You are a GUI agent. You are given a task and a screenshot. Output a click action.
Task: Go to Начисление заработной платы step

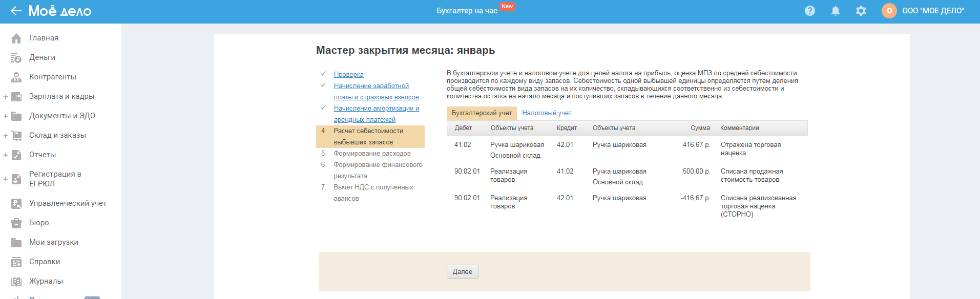[377, 92]
